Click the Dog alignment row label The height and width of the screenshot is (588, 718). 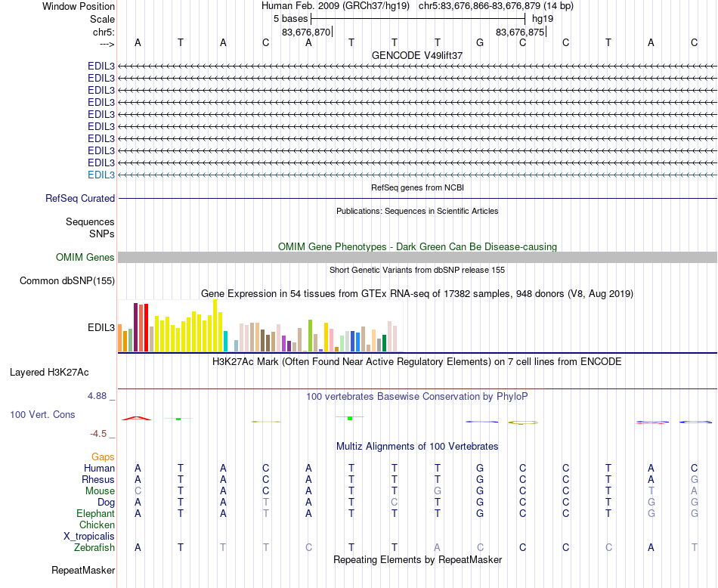[x=107, y=503]
